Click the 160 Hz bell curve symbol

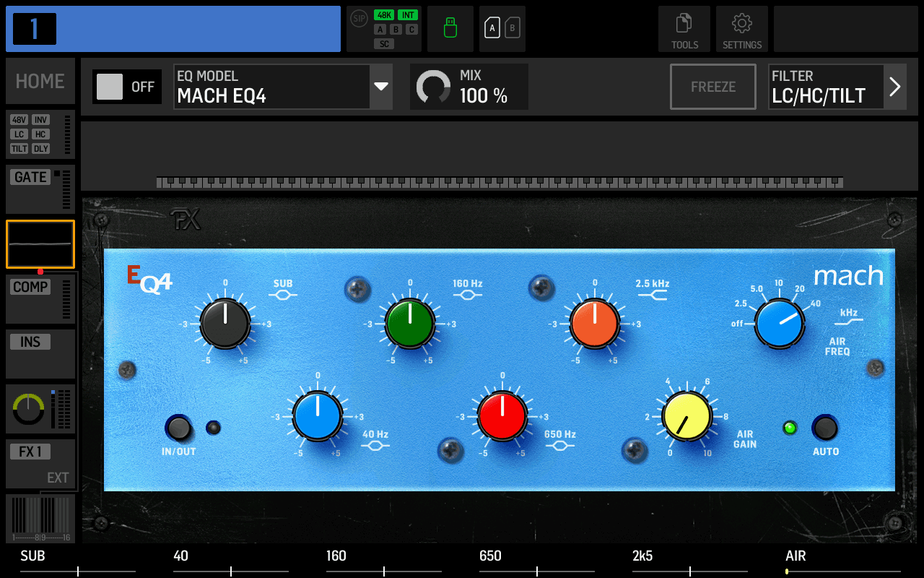tap(468, 295)
